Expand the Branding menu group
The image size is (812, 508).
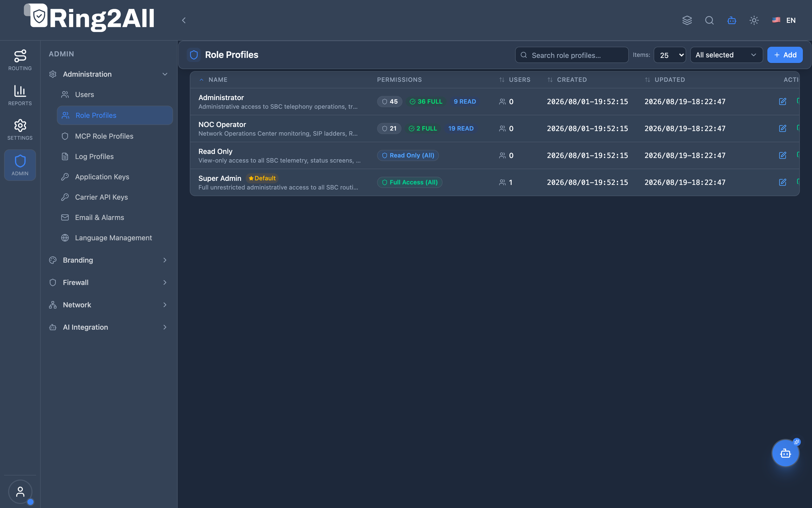point(108,260)
